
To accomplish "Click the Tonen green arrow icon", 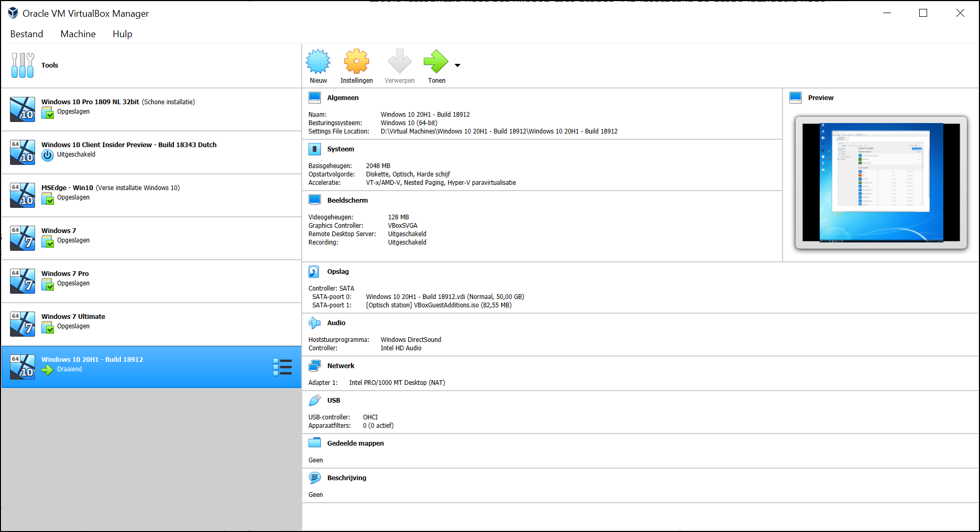I will click(x=436, y=62).
